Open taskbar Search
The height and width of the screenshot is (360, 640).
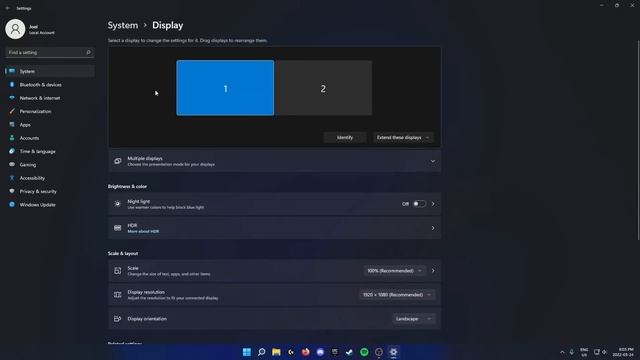pos(261,352)
